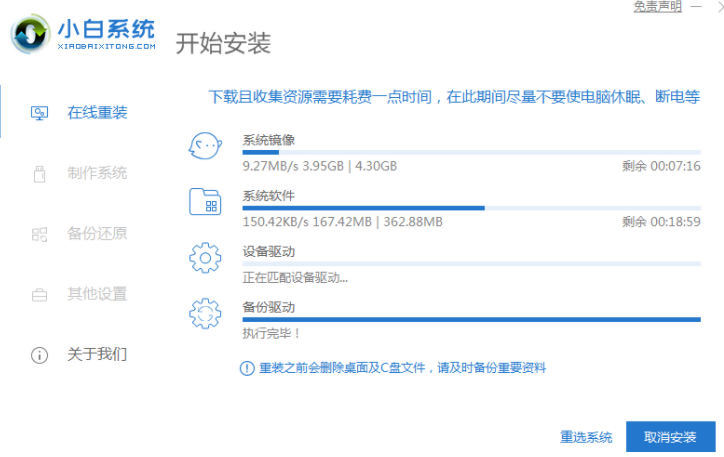Viewport: 724px width, 457px height.
Task: Click the warning info icon before 重装之前
Action: click(246, 368)
